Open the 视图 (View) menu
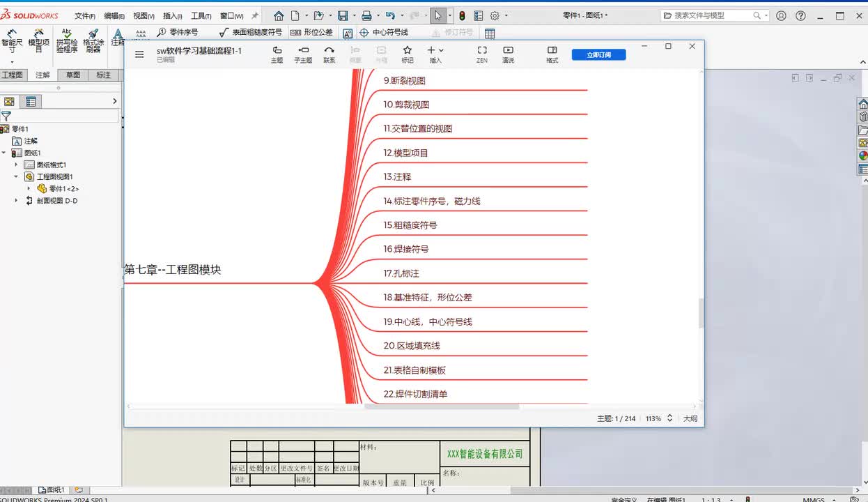868x502 pixels. 144,16
